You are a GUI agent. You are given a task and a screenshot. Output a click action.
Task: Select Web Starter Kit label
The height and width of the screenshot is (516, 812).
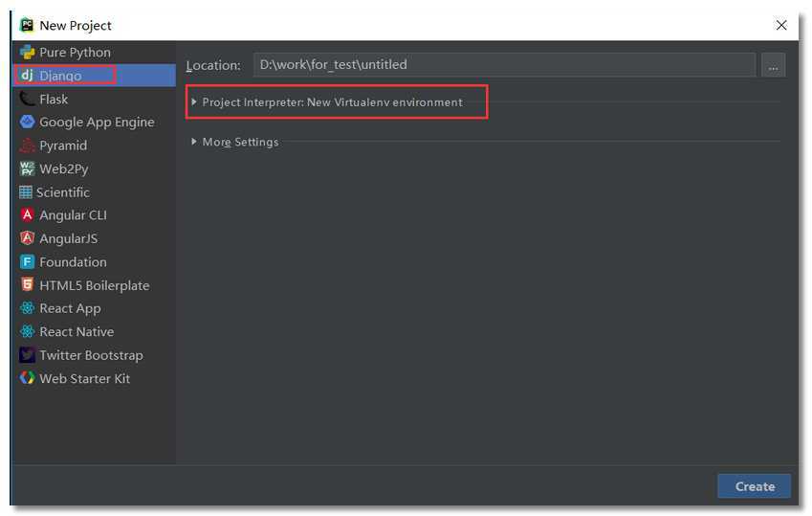[x=84, y=378]
